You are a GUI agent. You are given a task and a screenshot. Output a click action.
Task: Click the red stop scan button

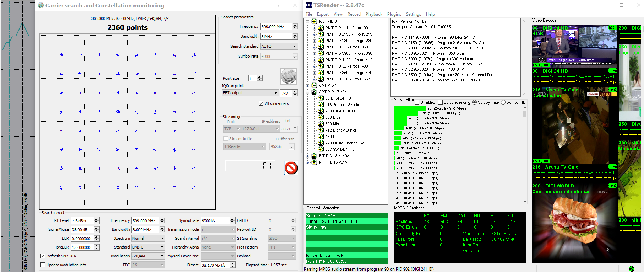point(291,168)
